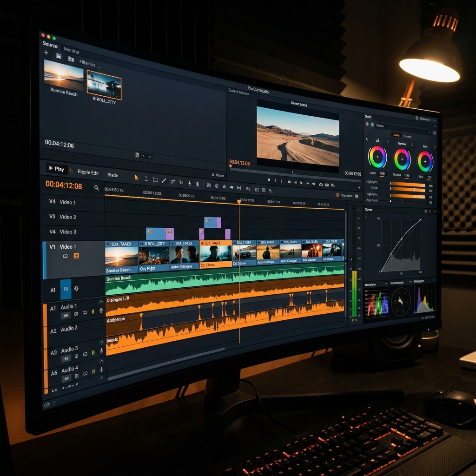The width and height of the screenshot is (476, 476).
Task: Open the ellipsis menu at color panel top
Action: coord(435,126)
